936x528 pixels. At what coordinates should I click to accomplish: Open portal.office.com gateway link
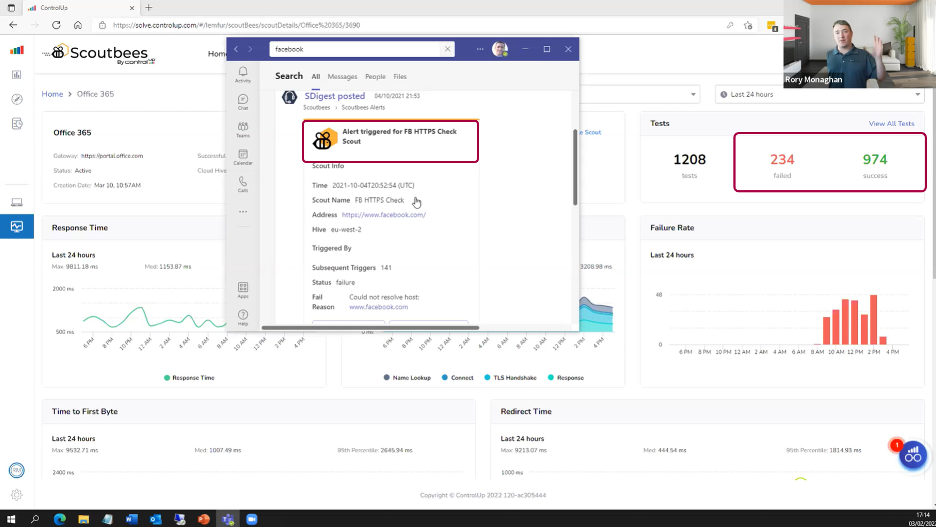tap(112, 156)
